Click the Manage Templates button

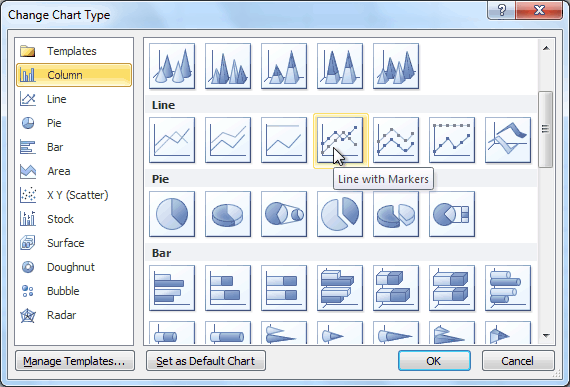[x=75, y=361]
